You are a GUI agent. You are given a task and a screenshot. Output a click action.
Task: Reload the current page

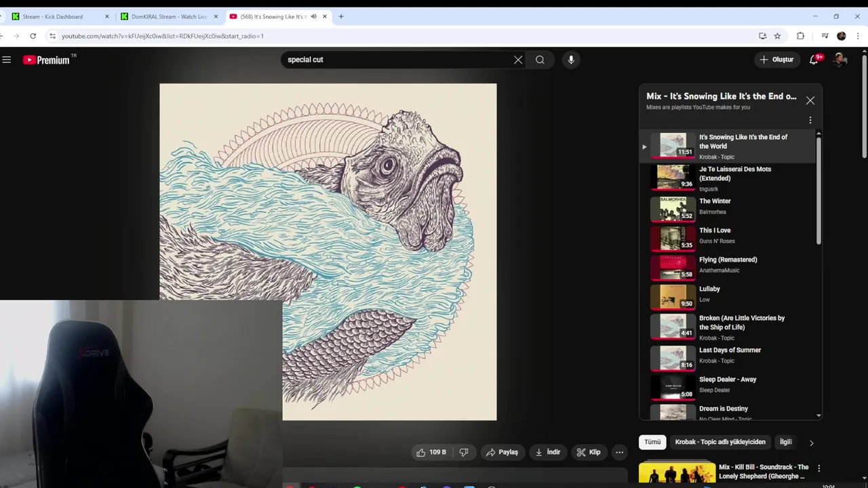[33, 36]
